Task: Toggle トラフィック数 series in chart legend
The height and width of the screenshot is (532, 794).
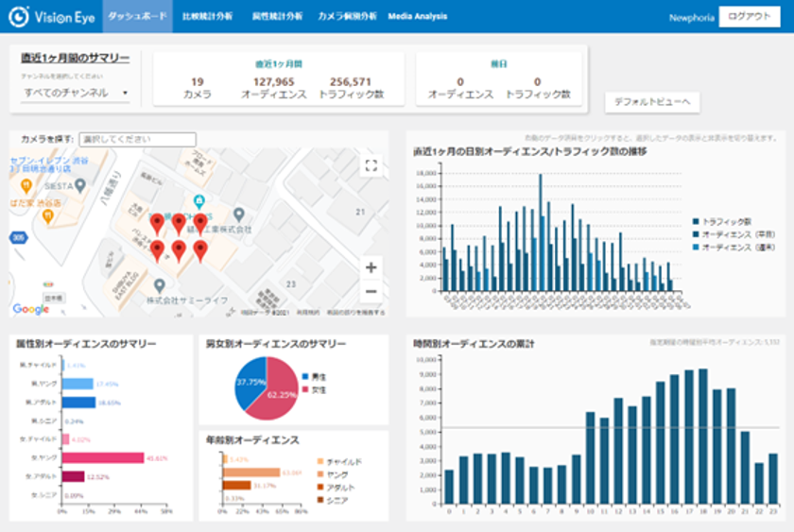Action: click(728, 220)
